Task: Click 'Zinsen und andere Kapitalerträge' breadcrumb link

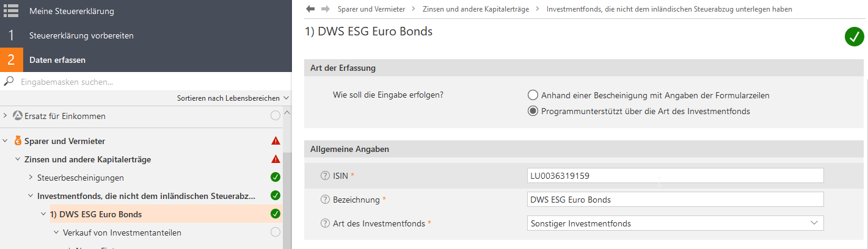Action: tap(476, 9)
